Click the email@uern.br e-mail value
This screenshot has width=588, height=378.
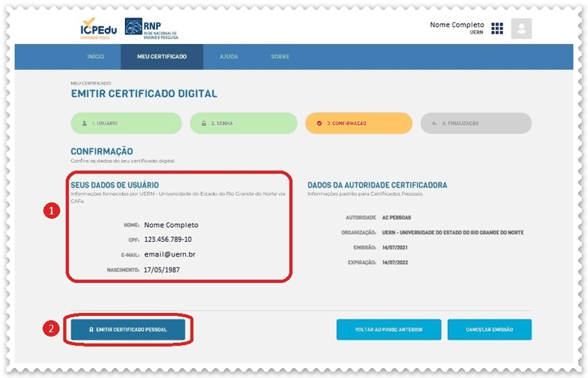coord(168,254)
